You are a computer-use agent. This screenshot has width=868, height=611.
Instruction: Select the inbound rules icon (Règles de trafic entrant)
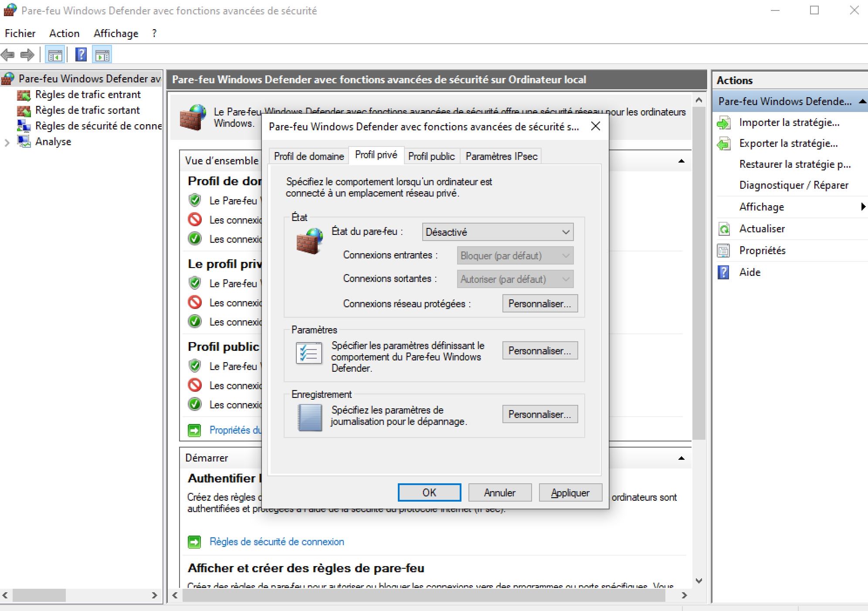click(x=24, y=95)
